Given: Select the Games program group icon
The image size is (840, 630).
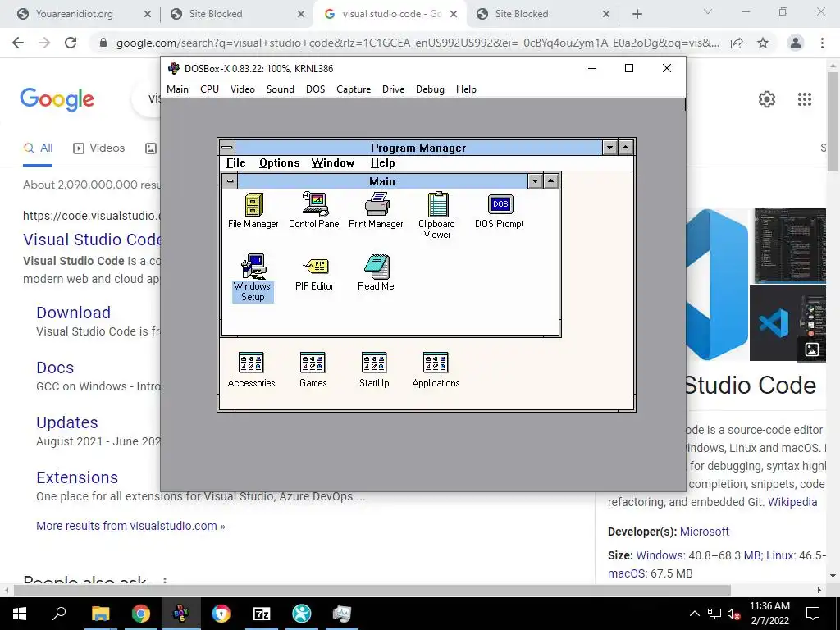Looking at the screenshot, I should click(313, 370).
